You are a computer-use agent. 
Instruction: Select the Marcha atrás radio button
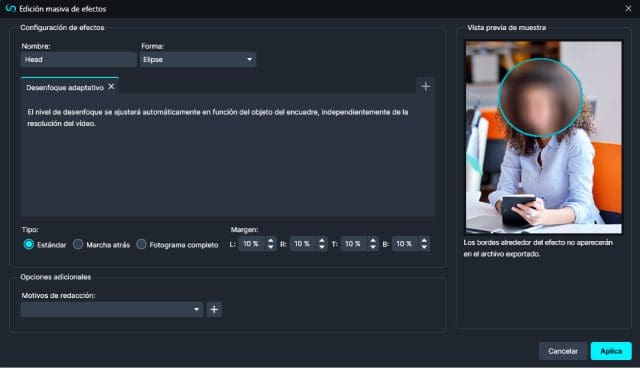click(78, 244)
